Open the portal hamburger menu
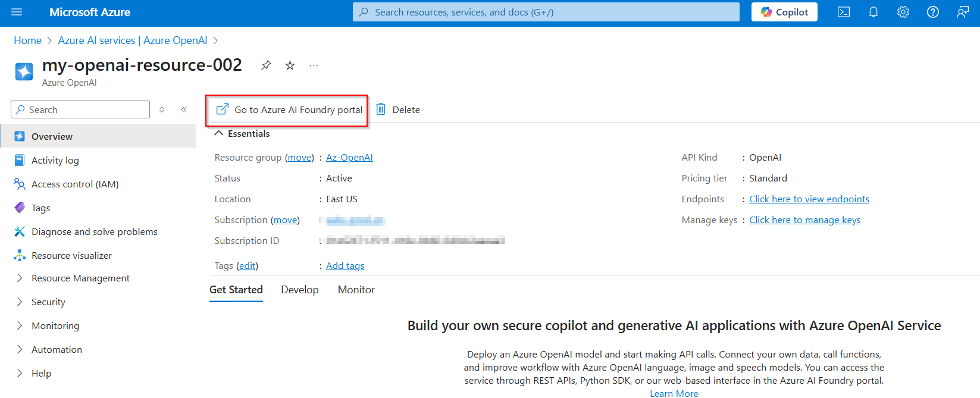Screen dimensions: 980x398 (x=17, y=12)
